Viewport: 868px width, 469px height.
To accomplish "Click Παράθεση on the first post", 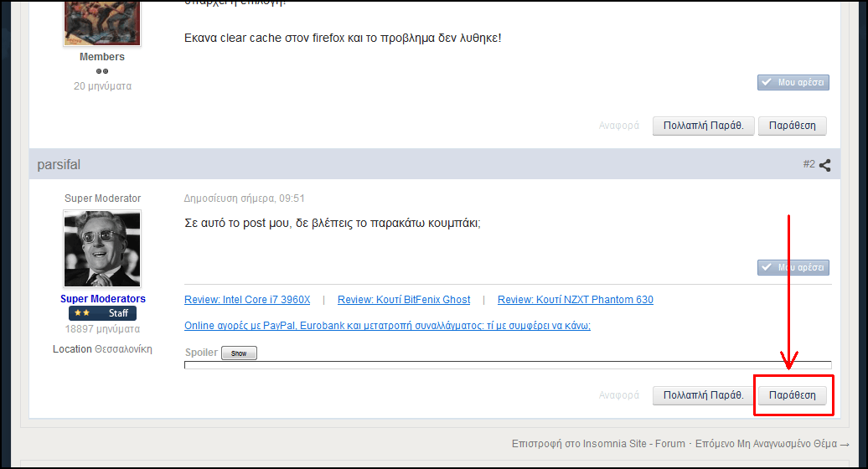I will pos(792,126).
